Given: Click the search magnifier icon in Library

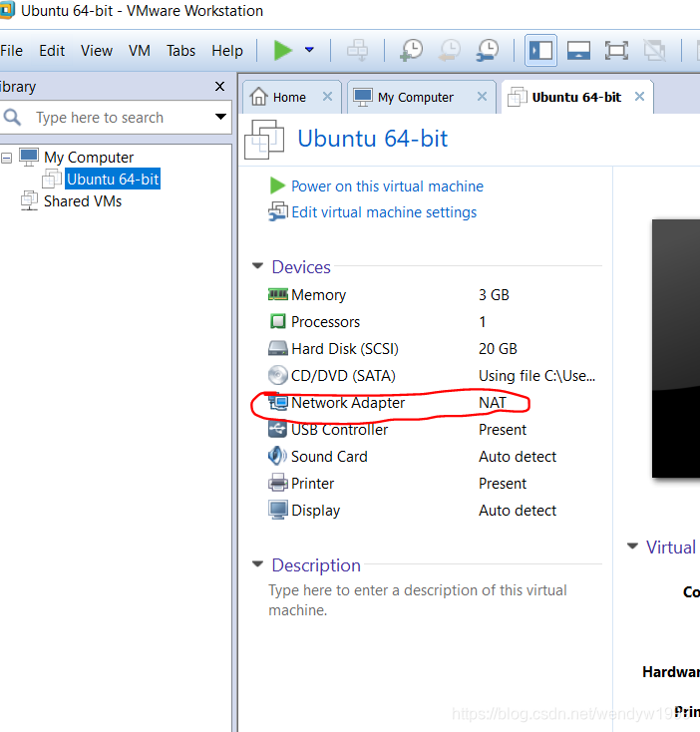Looking at the screenshot, I should click(13, 117).
